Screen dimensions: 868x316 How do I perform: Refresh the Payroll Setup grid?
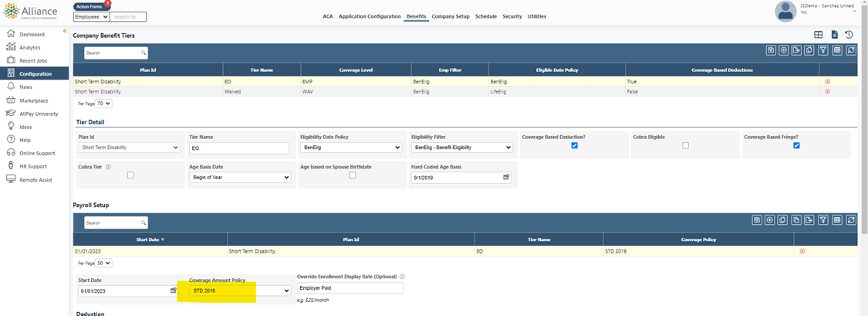[x=851, y=220]
